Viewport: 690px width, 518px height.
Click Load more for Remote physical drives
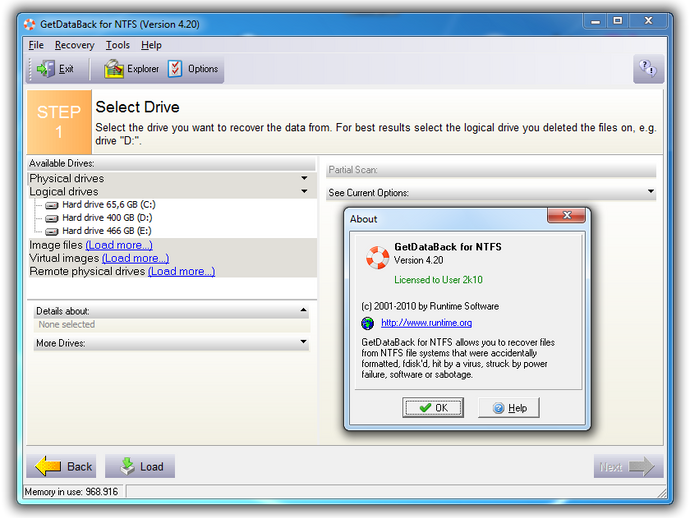click(181, 272)
